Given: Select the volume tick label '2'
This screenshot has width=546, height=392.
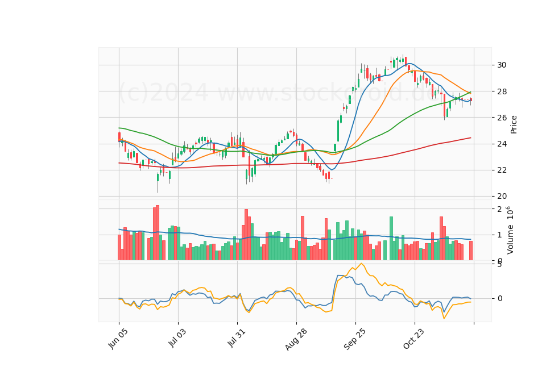Looking at the screenshot, I should 499,209.
